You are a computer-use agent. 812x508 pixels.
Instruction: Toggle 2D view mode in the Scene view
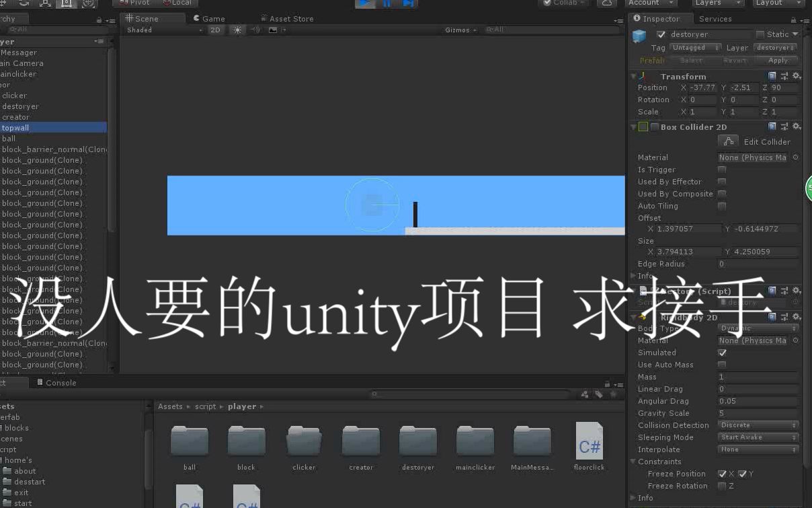click(216, 30)
